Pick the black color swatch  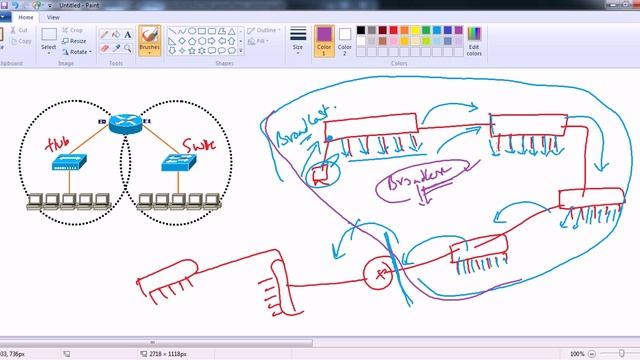pos(361,30)
